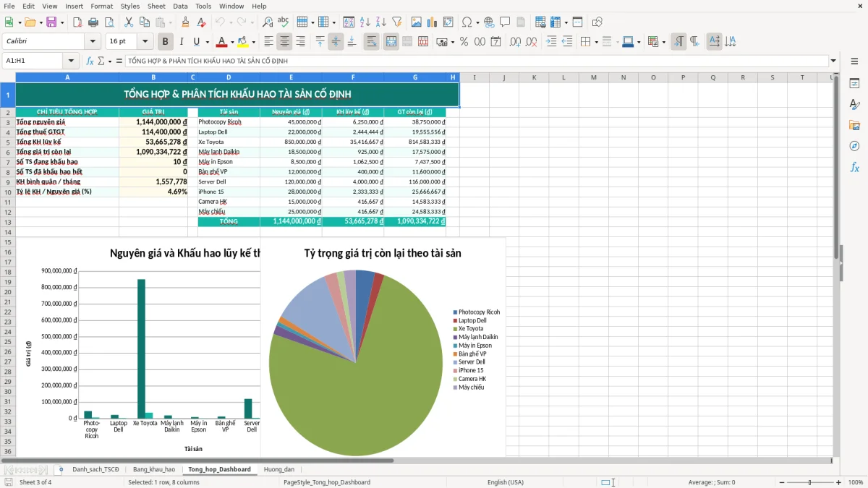Apply Percent number format
868x488 pixels.
464,42
